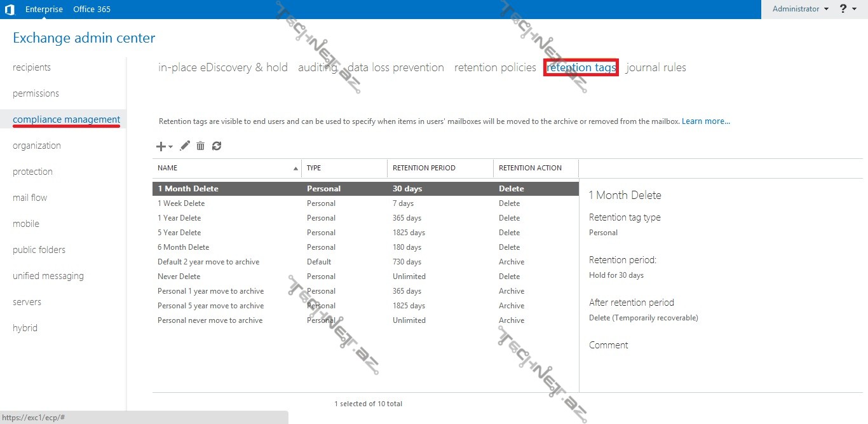Switch to Office 365 link
Screen dimensions: 868x424
click(92, 9)
